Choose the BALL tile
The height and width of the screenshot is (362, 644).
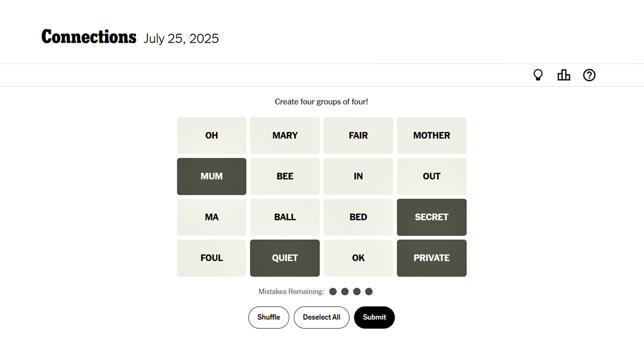pyautogui.click(x=285, y=217)
